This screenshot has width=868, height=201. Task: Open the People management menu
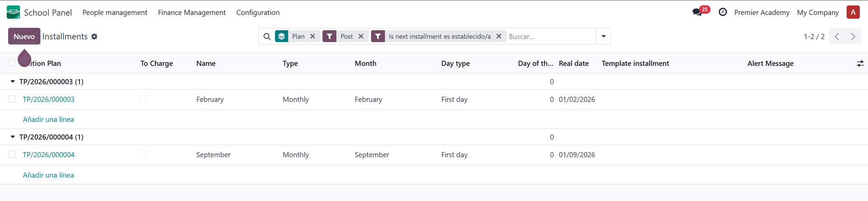pyautogui.click(x=115, y=13)
